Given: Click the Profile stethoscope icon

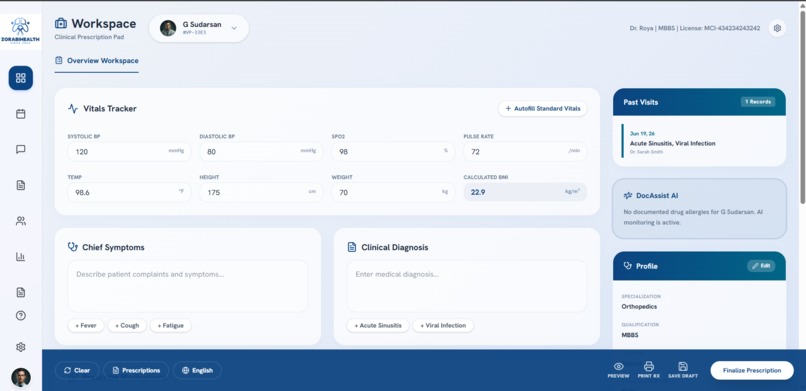Looking at the screenshot, I should click(x=628, y=266).
